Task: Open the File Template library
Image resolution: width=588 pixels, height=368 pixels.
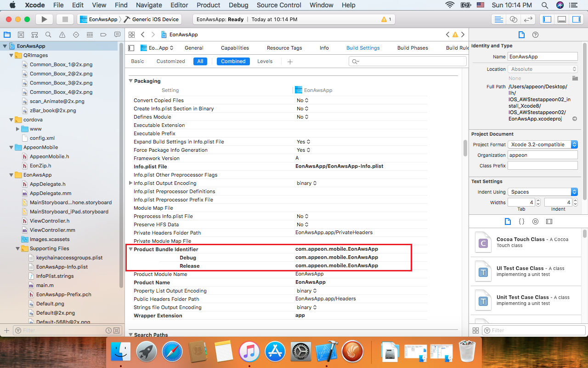Action: [508, 221]
